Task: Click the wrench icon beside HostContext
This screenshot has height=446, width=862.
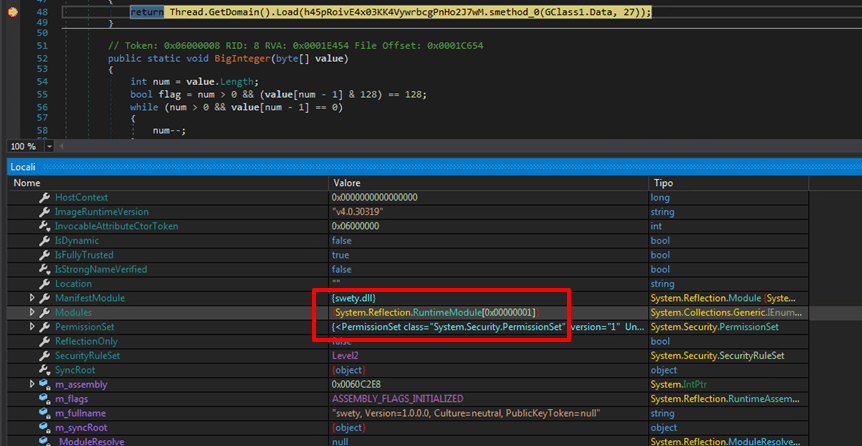Action: (x=45, y=197)
